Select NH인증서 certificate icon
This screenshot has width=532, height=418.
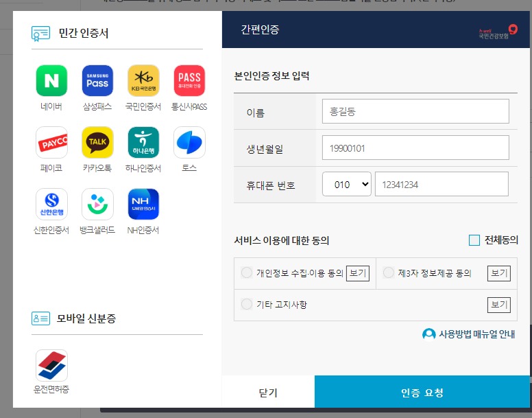(x=143, y=204)
